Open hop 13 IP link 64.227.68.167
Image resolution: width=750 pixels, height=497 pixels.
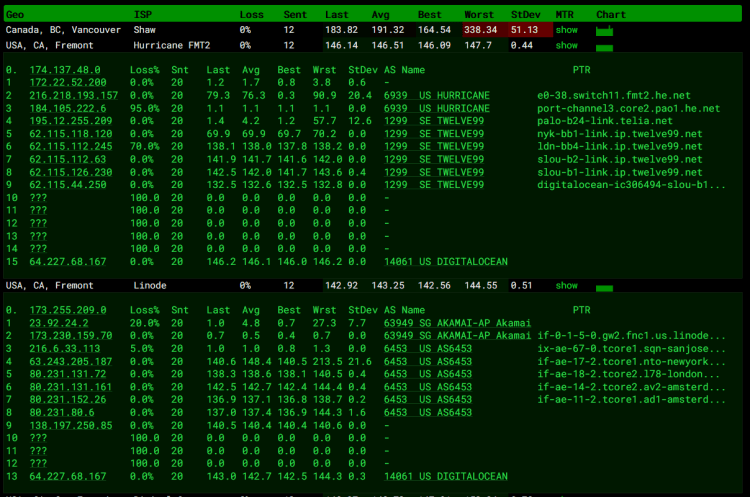click(x=68, y=476)
